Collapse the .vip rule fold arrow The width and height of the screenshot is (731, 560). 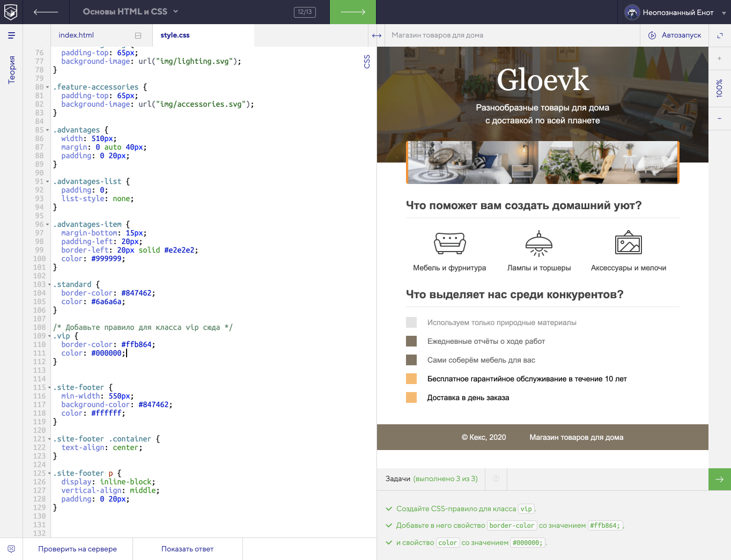[x=49, y=336]
